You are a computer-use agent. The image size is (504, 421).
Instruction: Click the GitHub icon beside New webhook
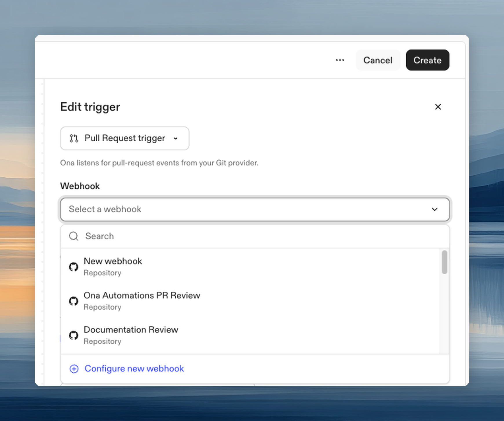click(74, 266)
